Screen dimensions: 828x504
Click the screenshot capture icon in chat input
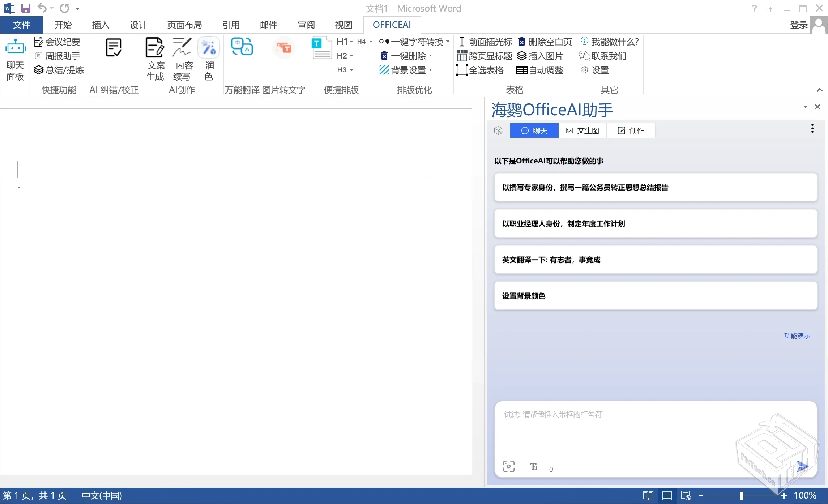click(x=508, y=467)
